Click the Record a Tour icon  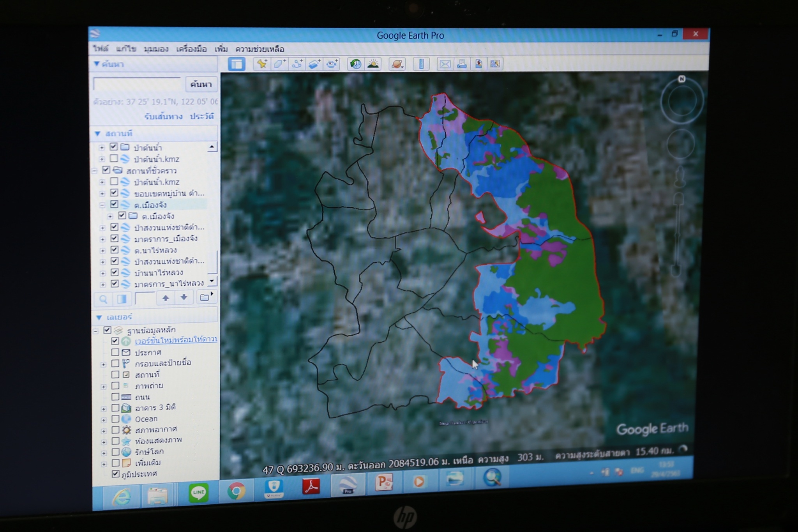(x=332, y=64)
